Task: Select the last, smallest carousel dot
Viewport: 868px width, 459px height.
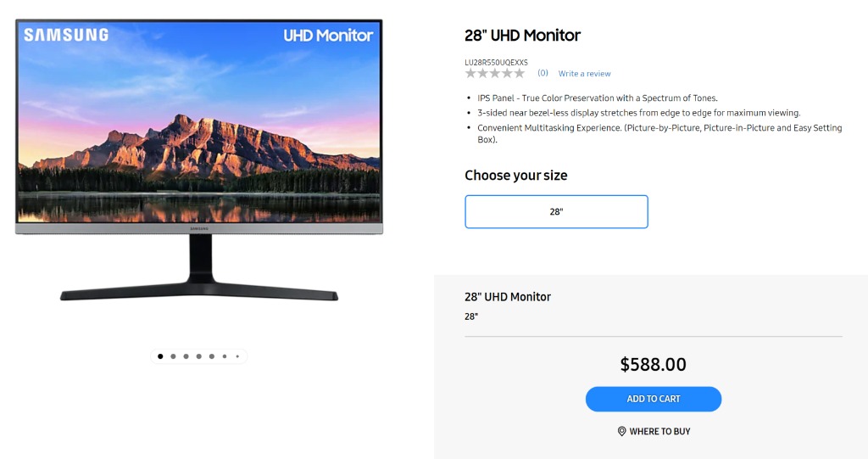Action: (x=237, y=356)
